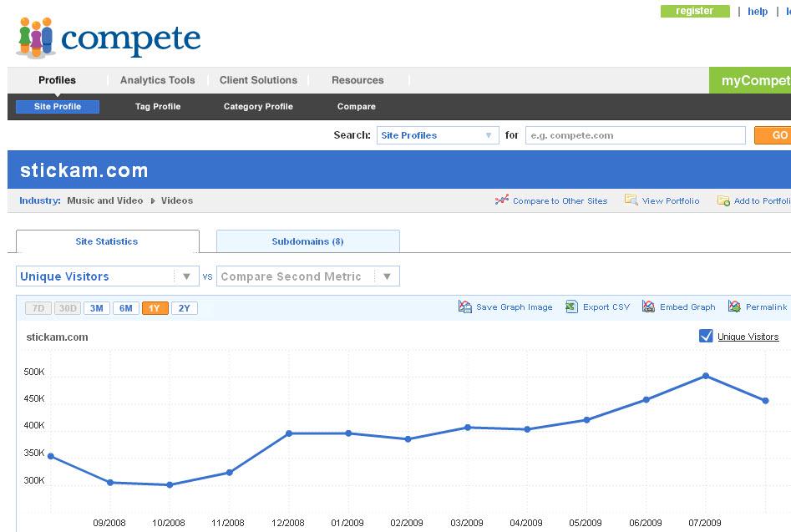Click the Embed Graph icon

tap(648, 307)
